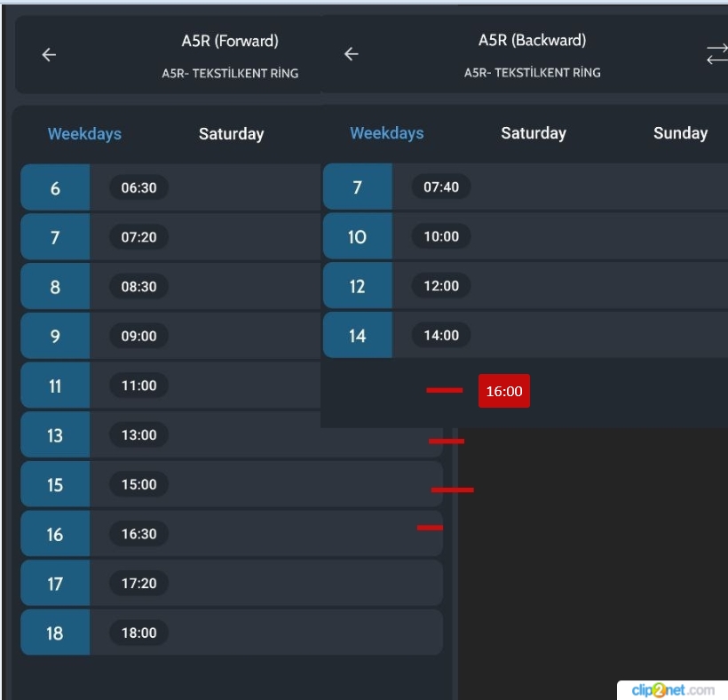This screenshot has width=728, height=700.
Task: Select the 18:00 forward departure time
Action: 138,632
